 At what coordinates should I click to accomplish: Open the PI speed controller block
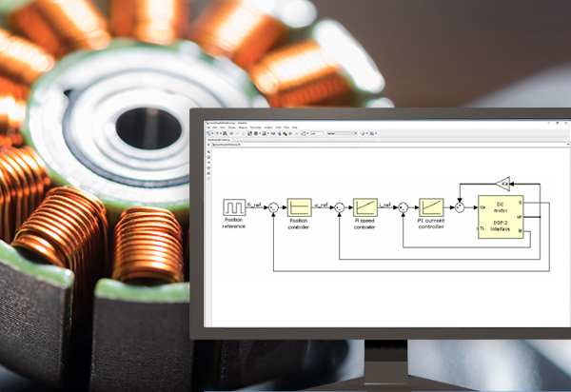click(x=365, y=206)
